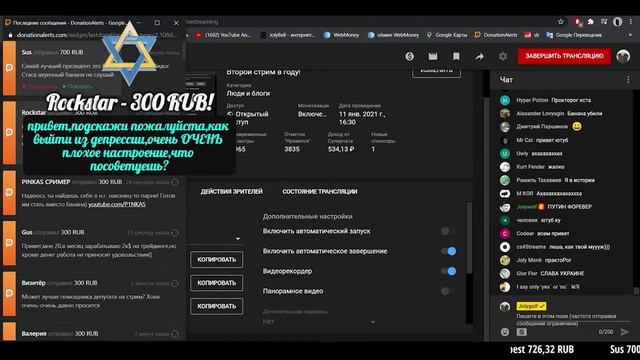The width and height of the screenshot is (640, 360).
Task: Click Показать on Sus donation
Action: coord(78,86)
